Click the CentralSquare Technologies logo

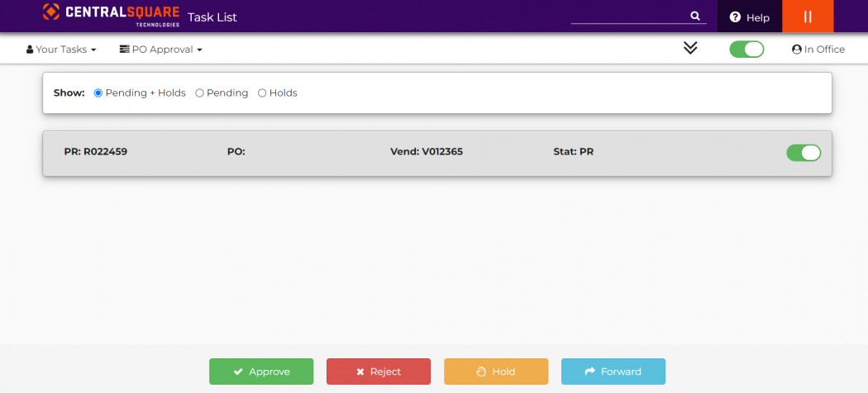coord(111,15)
